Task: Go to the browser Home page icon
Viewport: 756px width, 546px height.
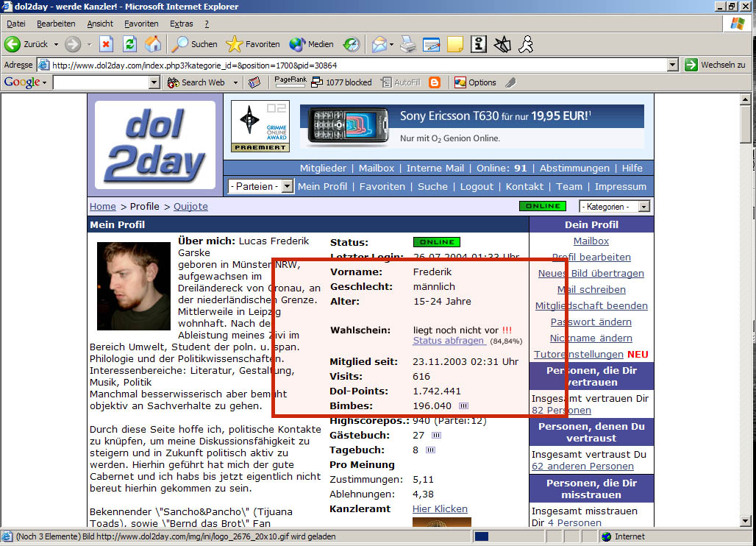Action: 153,44
